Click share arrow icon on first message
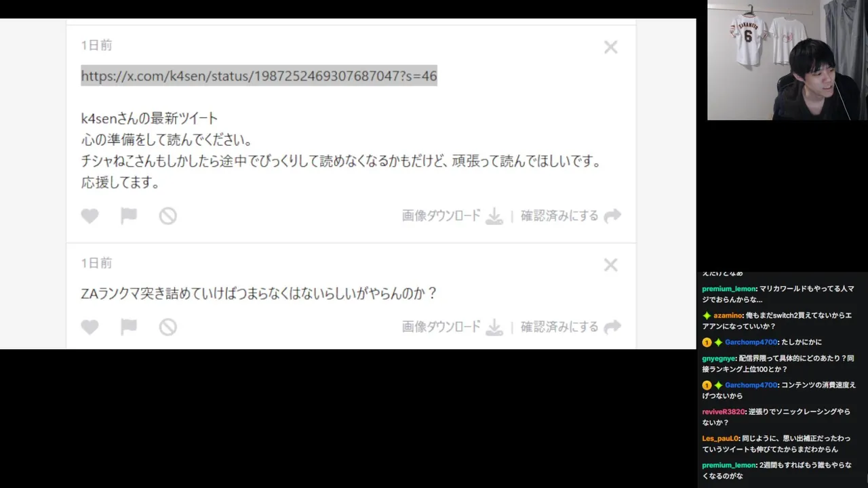Viewport: 868px width, 488px height. [x=612, y=216]
